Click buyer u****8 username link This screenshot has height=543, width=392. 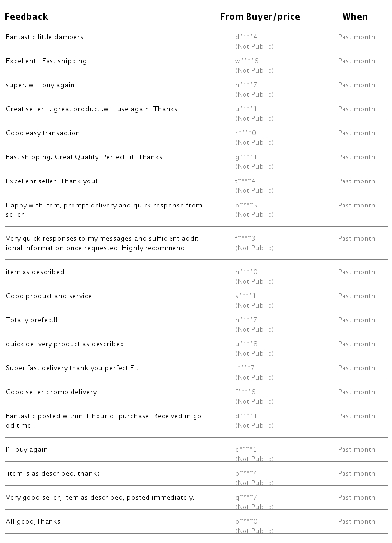tap(246, 344)
